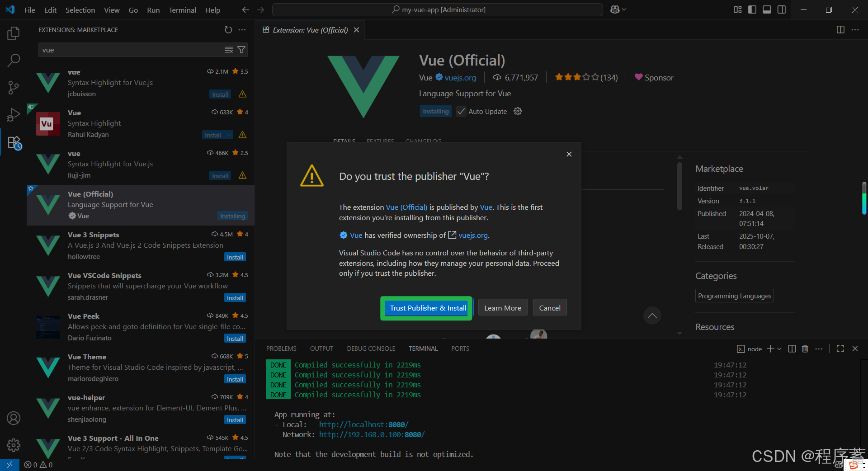Create a new terminal with plus icon
This screenshot has height=471, width=868.
[x=770, y=349]
